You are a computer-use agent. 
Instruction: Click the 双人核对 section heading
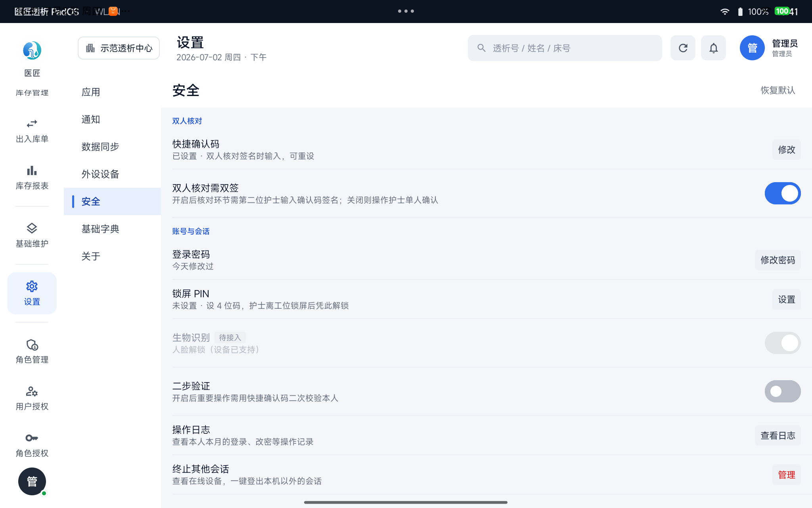(187, 121)
